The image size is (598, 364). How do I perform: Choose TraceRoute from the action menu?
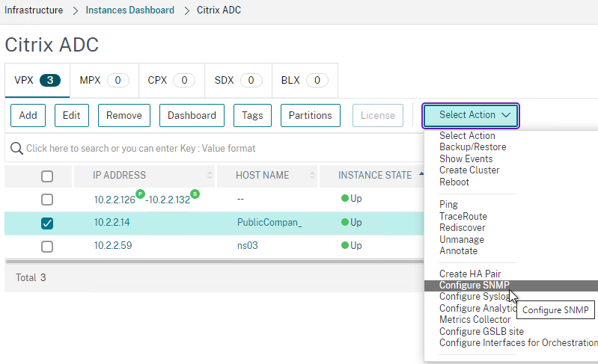(x=463, y=216)
